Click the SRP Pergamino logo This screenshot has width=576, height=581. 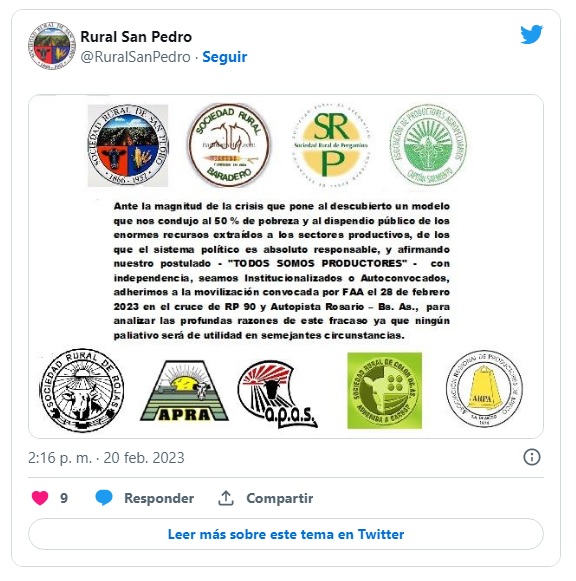click(x=331, y=146)
